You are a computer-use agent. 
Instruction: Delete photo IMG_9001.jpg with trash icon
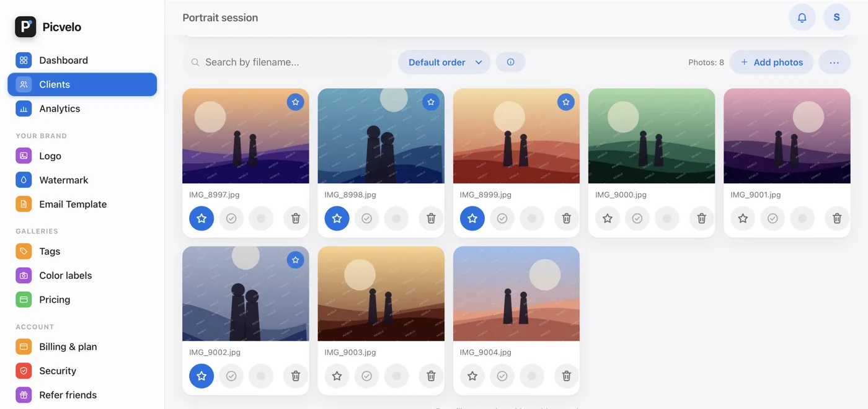pyautogui.click(x=836, y=218)
